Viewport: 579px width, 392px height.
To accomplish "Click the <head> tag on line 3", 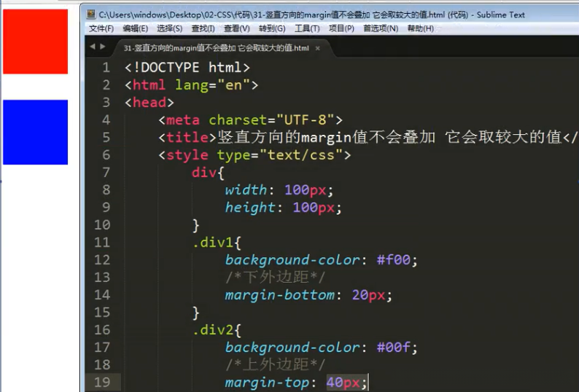I will coord(149,102).
